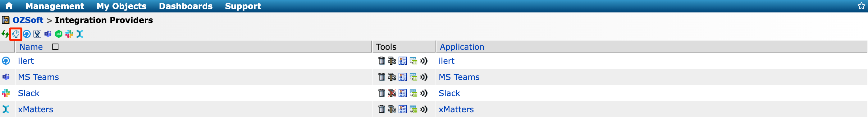
Task: Add a Jira integration from the toolbar
Action: click(37, 34)
